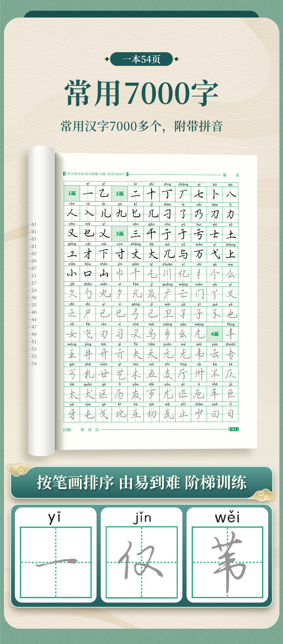Screen dimensions: 283x644
Task: Click the cloud ornament left of banner
Action: click(x=20, y=470)
